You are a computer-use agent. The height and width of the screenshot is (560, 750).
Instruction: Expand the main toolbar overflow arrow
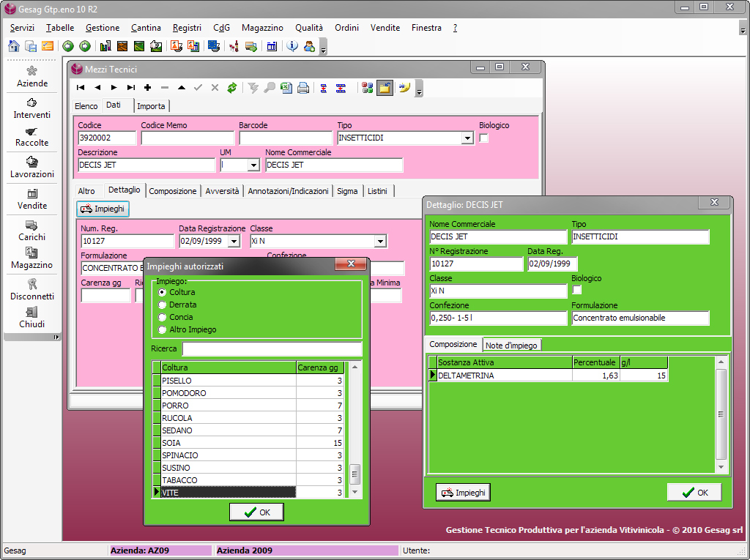point(323,48)
